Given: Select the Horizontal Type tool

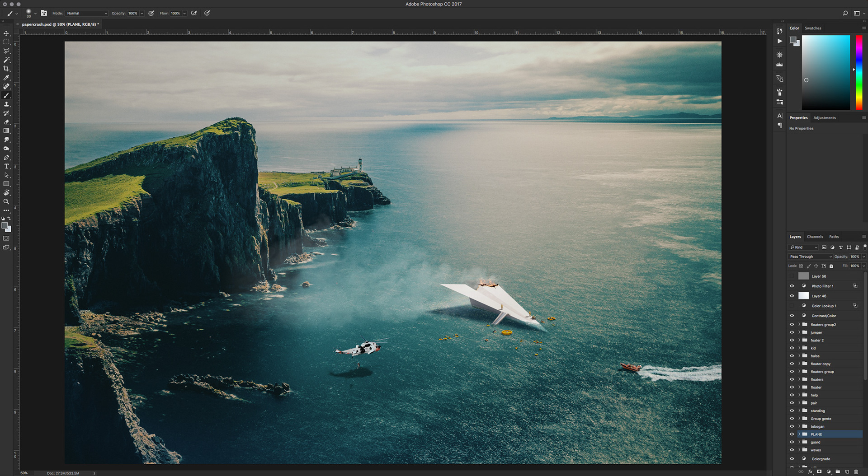Looking at the screenshot, I should pos(6,166).
